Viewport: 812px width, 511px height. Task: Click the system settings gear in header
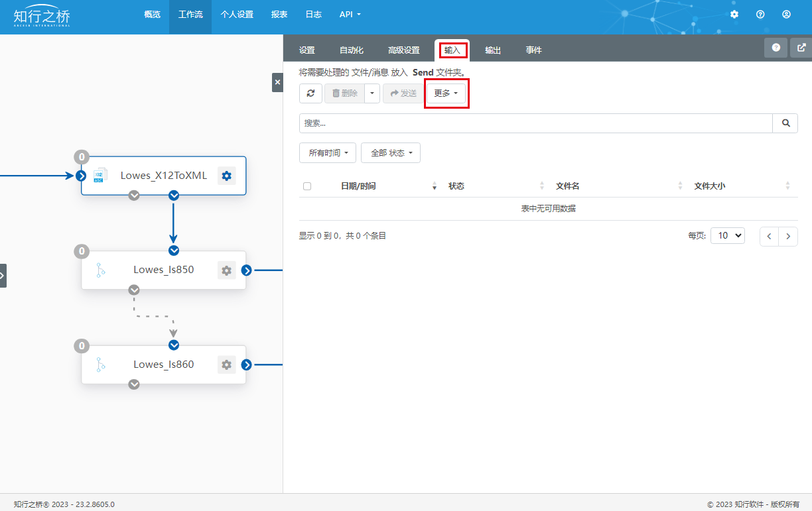(x=734, y=14)
